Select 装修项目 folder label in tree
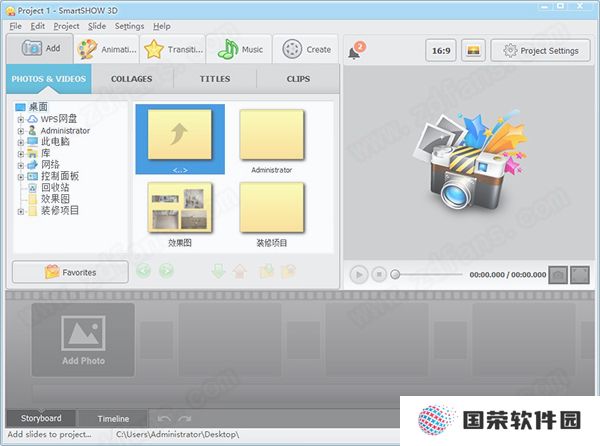The width and height of the screenshot is (600, 446). click(x=60, y=210)
